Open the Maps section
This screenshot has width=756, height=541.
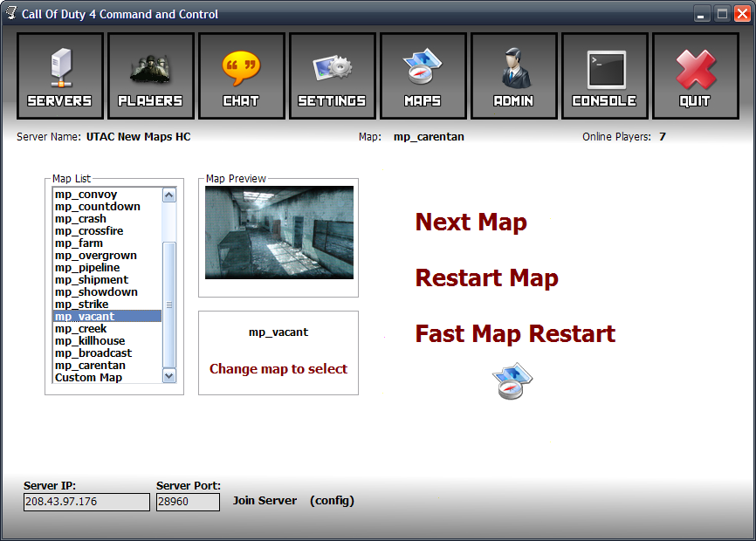point(423,76)
